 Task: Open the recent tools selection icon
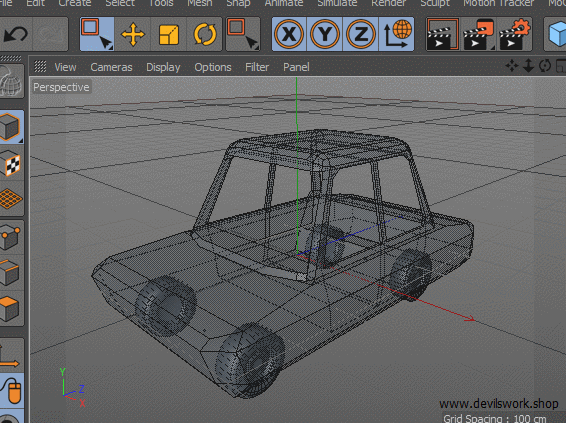pos(243,34)
